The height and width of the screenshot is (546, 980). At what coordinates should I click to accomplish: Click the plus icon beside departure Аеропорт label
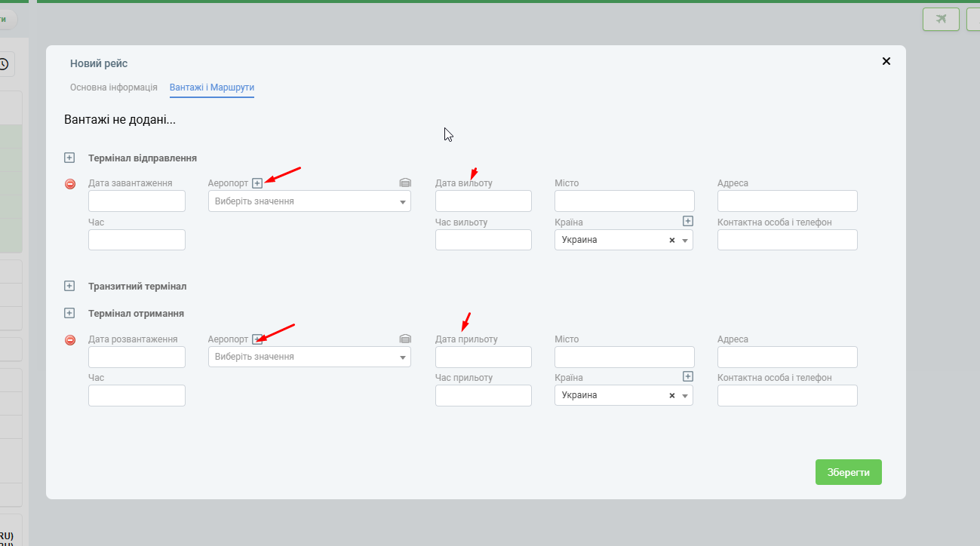[x=257, y=183]
